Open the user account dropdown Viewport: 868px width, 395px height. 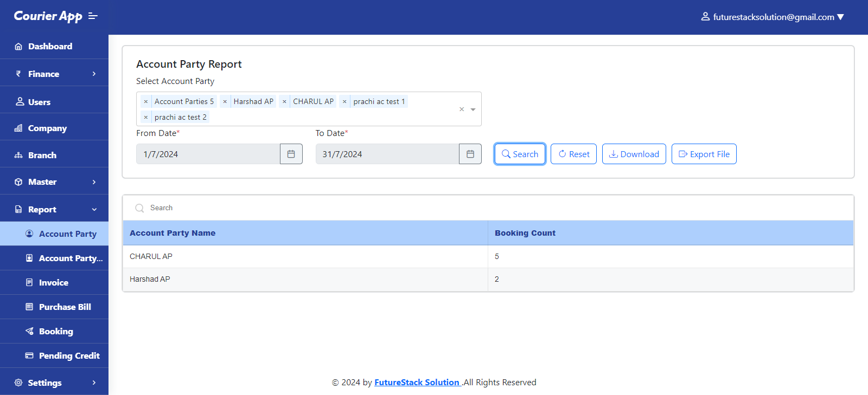[773, 17]
